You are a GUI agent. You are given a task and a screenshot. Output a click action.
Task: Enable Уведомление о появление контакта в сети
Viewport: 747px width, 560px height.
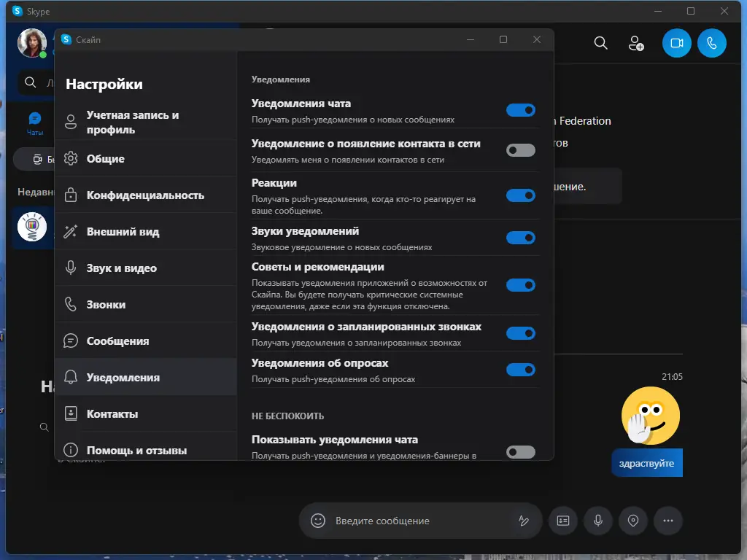coord(520,150)
